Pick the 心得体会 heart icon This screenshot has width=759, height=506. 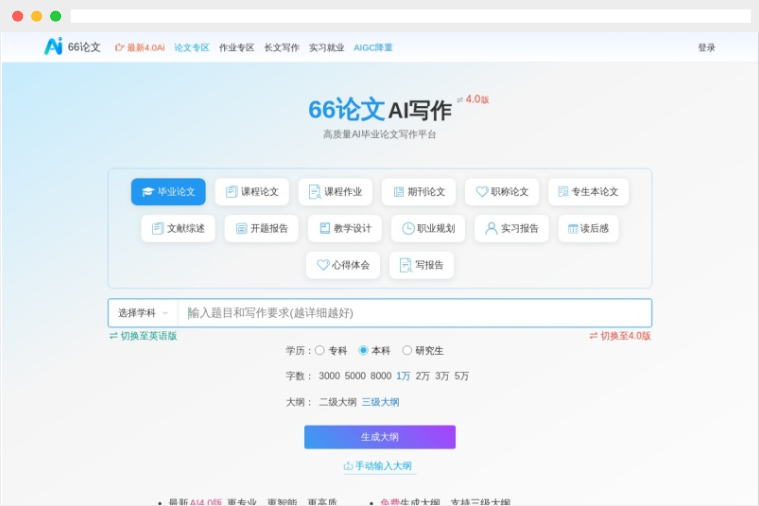point(323,265)
